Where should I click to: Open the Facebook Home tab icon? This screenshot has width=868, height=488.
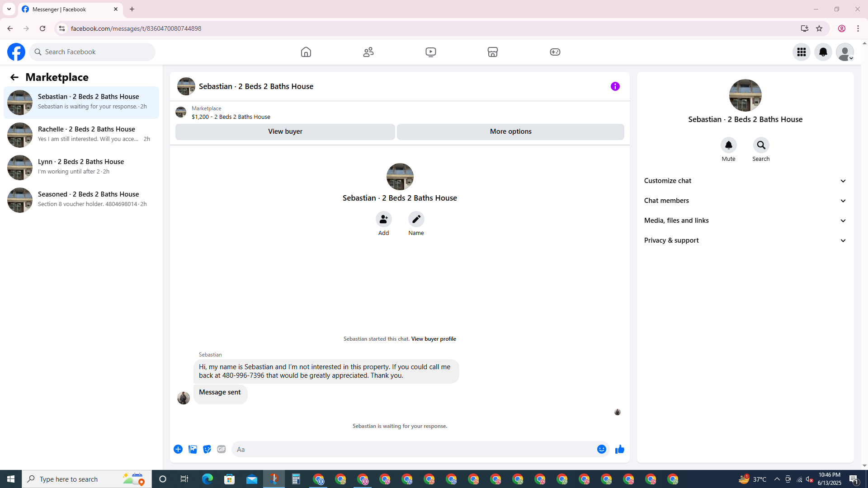click(x=306, y=52)
